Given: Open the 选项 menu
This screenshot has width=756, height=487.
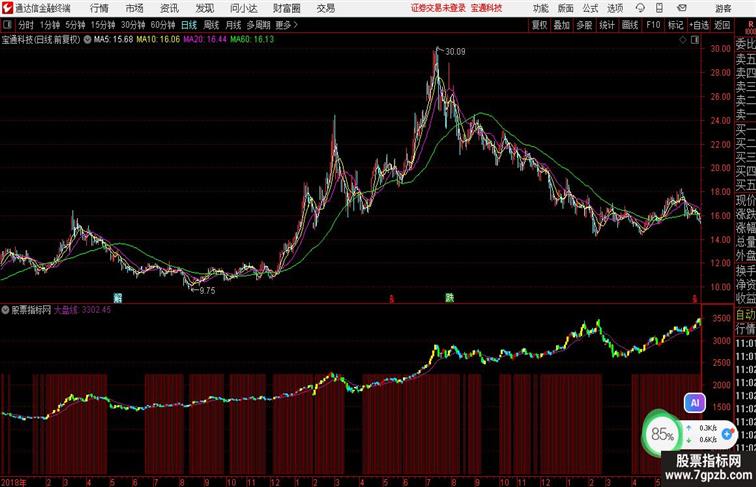Looking at the screenshot, I should click(x=615, y=8).
